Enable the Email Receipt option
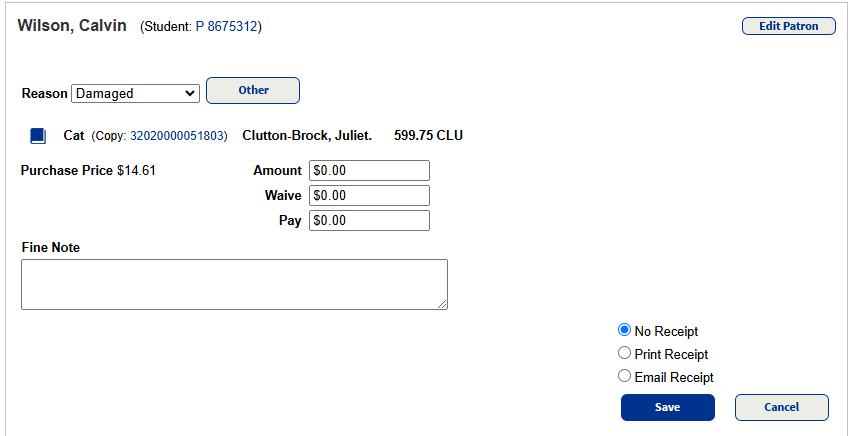Viewport: 850px width, 436px height. point(625,376)
